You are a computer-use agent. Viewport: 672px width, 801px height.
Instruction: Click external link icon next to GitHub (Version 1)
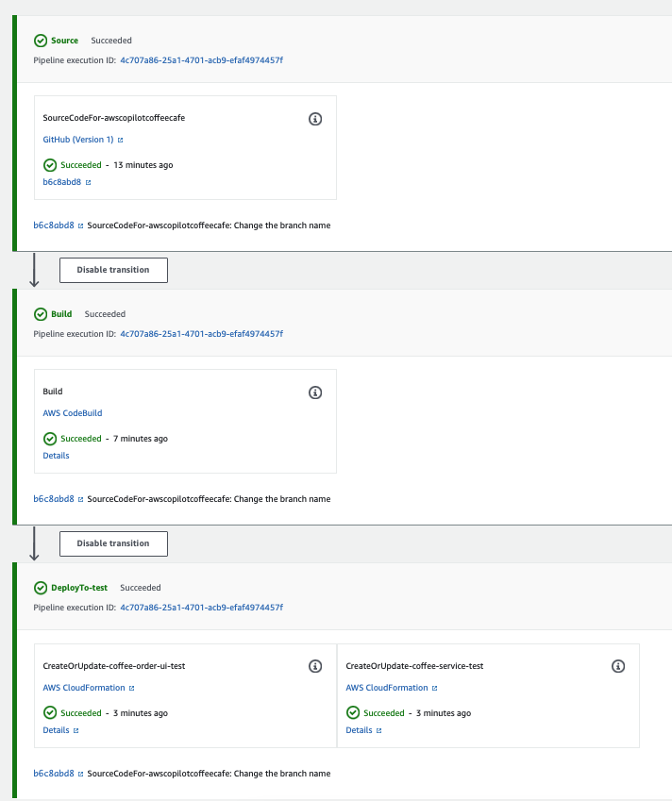click(121, 141)
